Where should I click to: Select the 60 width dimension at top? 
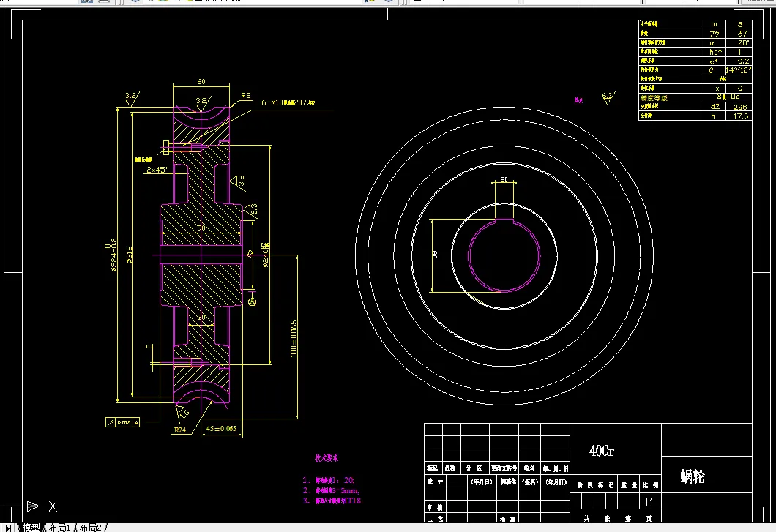point(201,82)
